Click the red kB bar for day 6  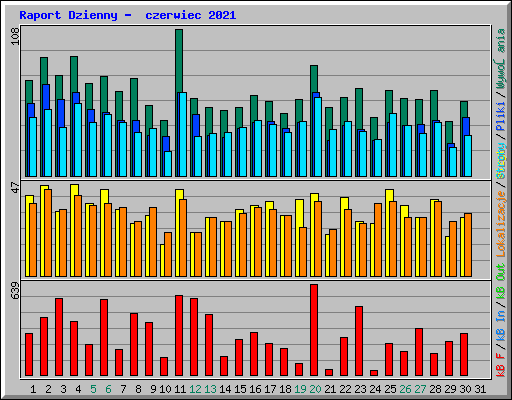tap(104, 338)
